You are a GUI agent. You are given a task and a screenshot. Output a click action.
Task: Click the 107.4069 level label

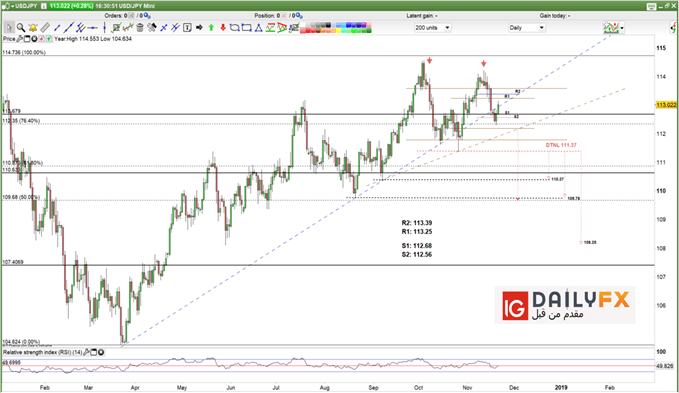click(13, 262)
